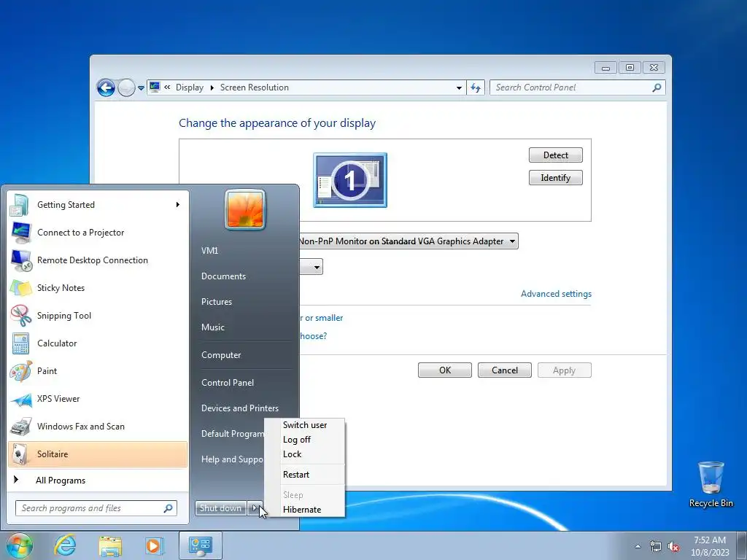Choose Log off in power menu
This screenshot has width=747, height=560.
click(x=305, y=440)
